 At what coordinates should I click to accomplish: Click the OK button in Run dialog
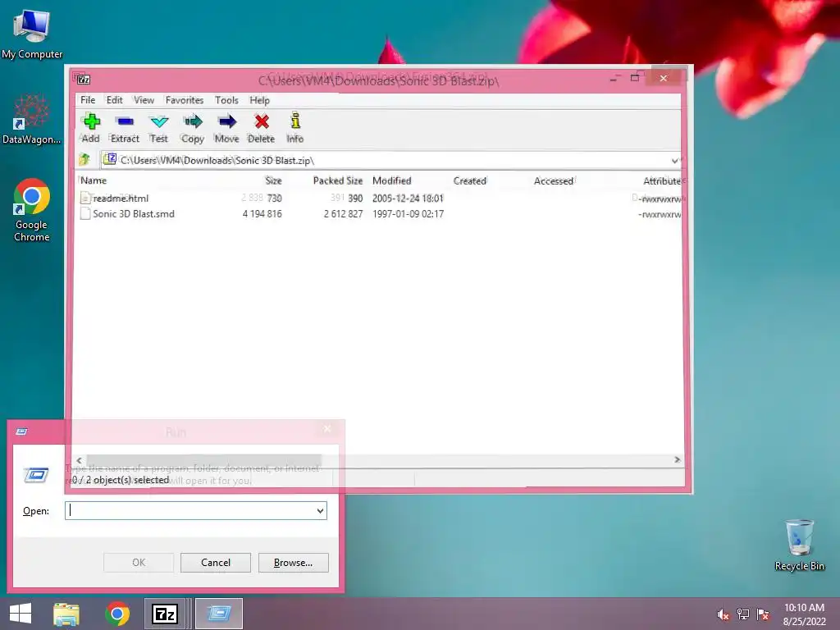138,563
